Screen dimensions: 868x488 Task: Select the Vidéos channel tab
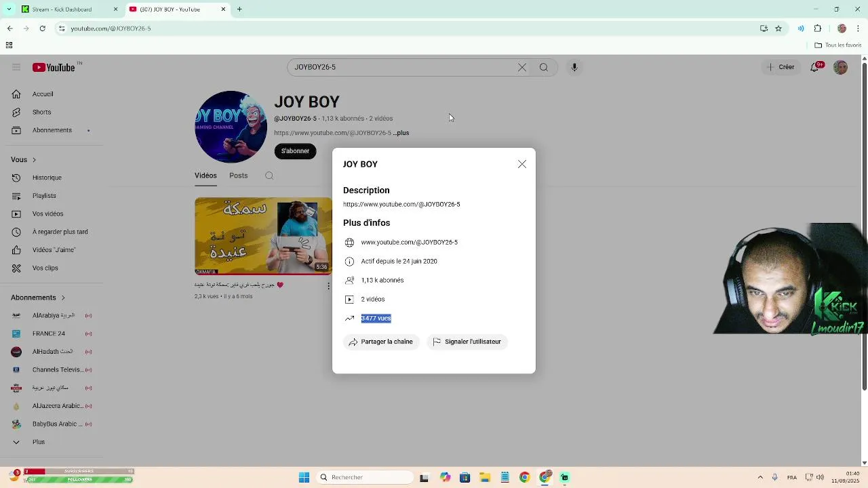pos(205,176)
